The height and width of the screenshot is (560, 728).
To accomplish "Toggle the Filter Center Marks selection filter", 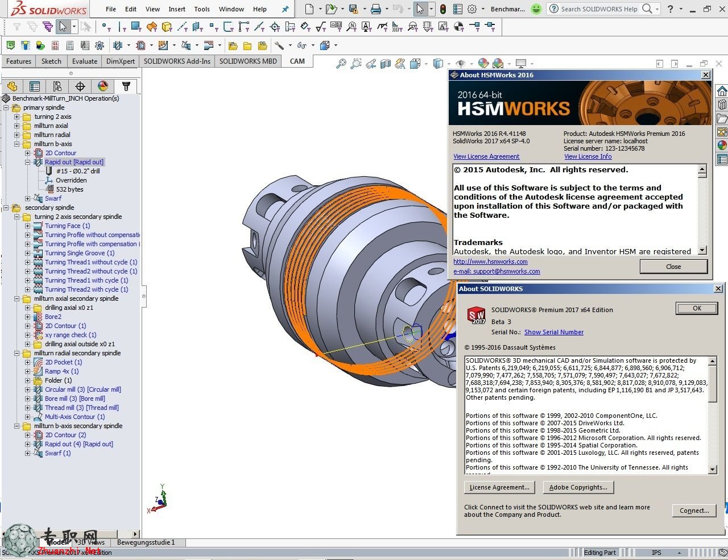I will click(275, 27).
